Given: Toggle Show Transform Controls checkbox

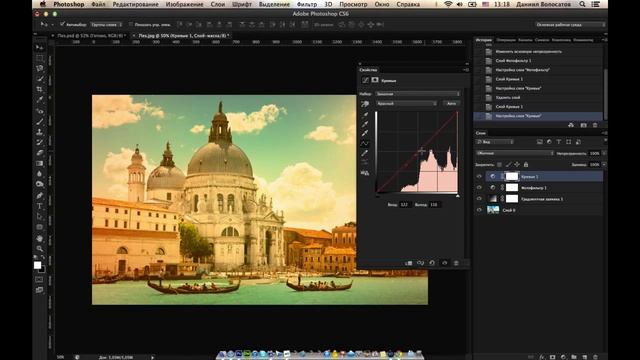Looking at the screenshot, I should click(131, 24).
